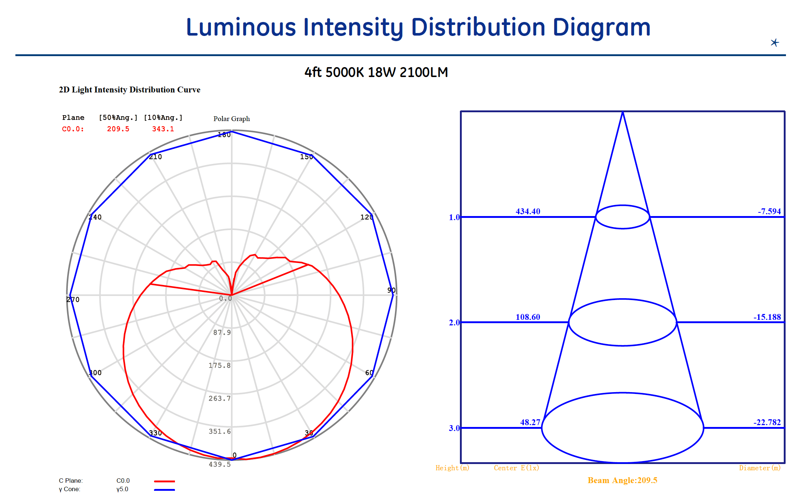
Task: Click center illuminance value 108.60
Action: (x=528, y=317)
